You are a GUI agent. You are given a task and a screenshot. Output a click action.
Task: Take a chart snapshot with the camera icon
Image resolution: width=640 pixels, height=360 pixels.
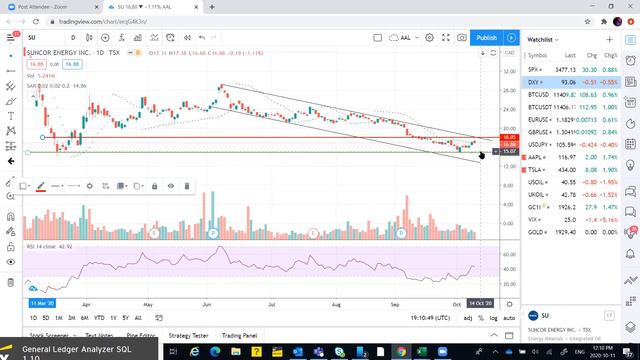462,38
